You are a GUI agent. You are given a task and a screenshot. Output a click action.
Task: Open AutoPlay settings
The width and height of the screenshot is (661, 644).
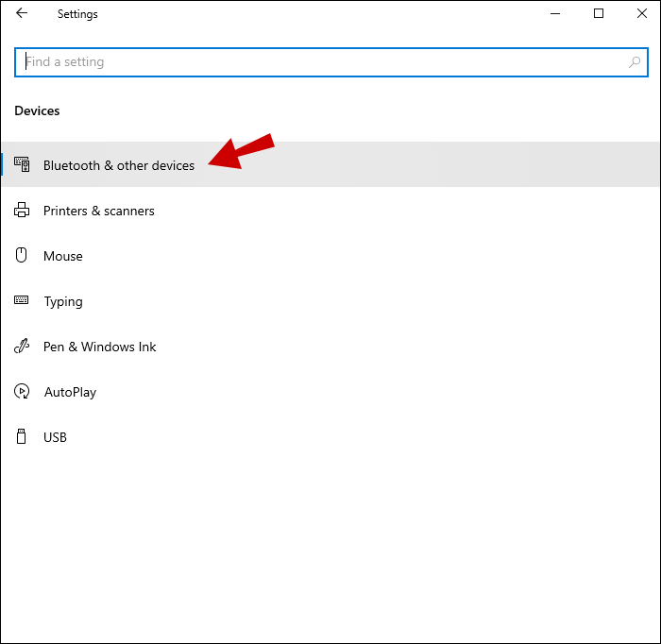click(x=330, y=392)
